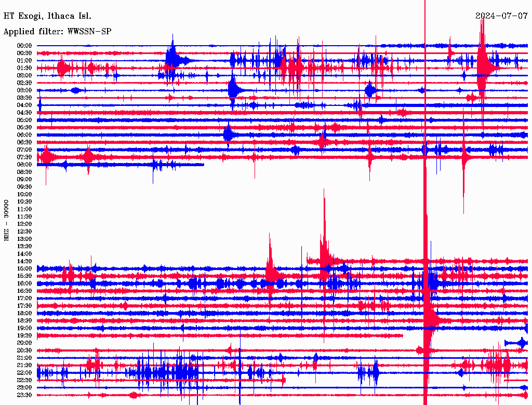Image resolution: width=532 pixels, height=405 pixels.
Task: Select the 09:30 time row label
Action: click(x=24, y=187)
